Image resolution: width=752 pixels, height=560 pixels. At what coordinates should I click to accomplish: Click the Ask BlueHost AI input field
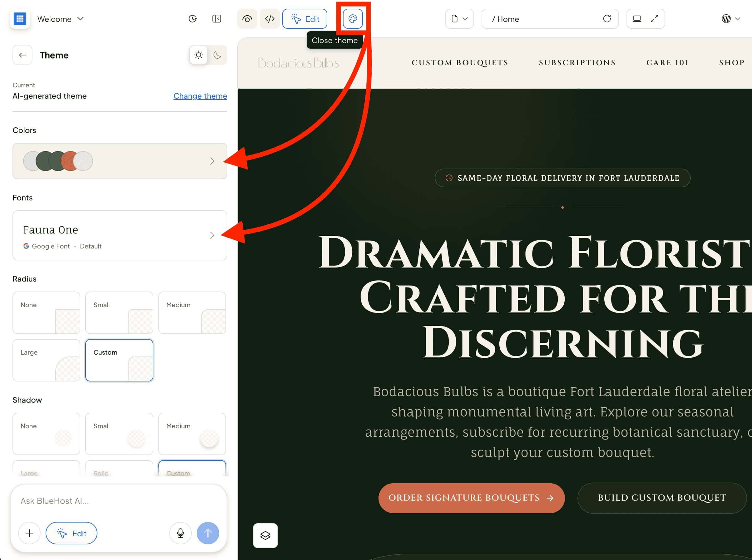coord(119,501)
